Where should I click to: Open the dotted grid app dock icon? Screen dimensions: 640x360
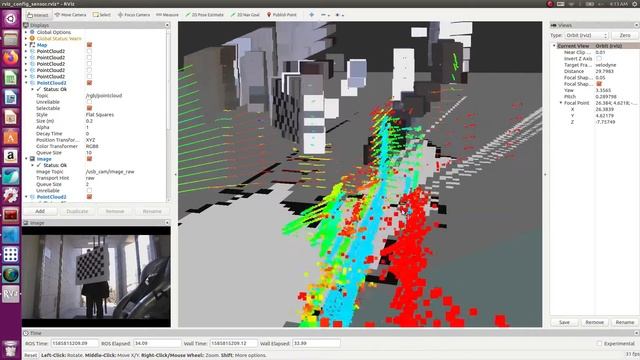(11, 255)
